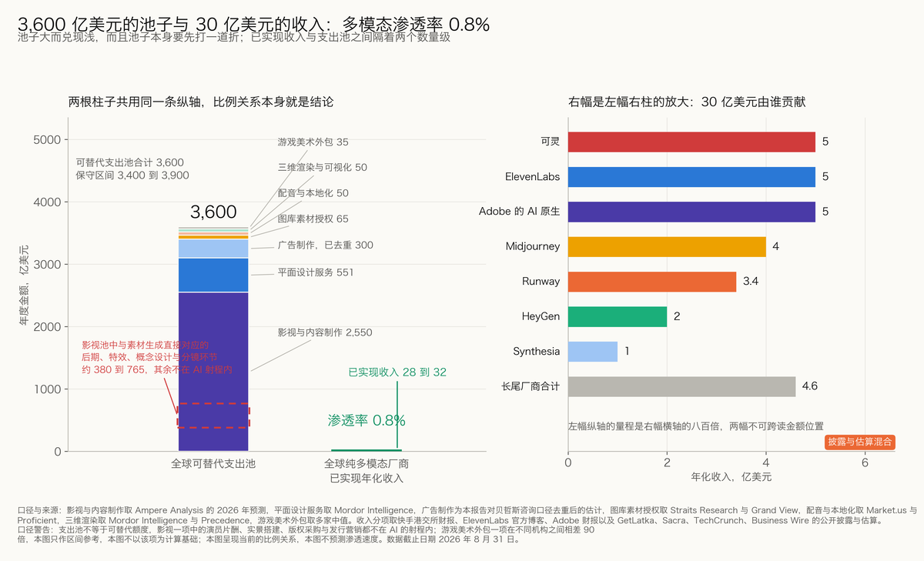Click the green label 渗透率 0.8%
This screenshot has height=561, width=924.
click(367, 421)
